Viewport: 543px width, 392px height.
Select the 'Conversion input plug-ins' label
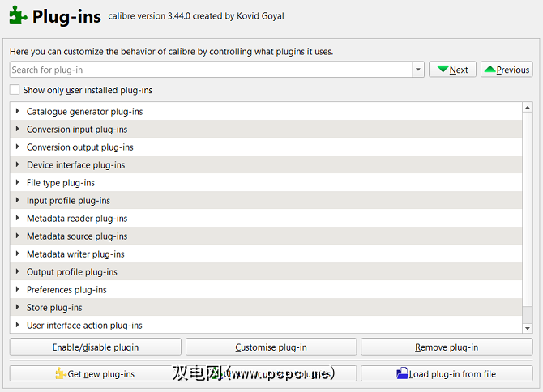[77, 130]
